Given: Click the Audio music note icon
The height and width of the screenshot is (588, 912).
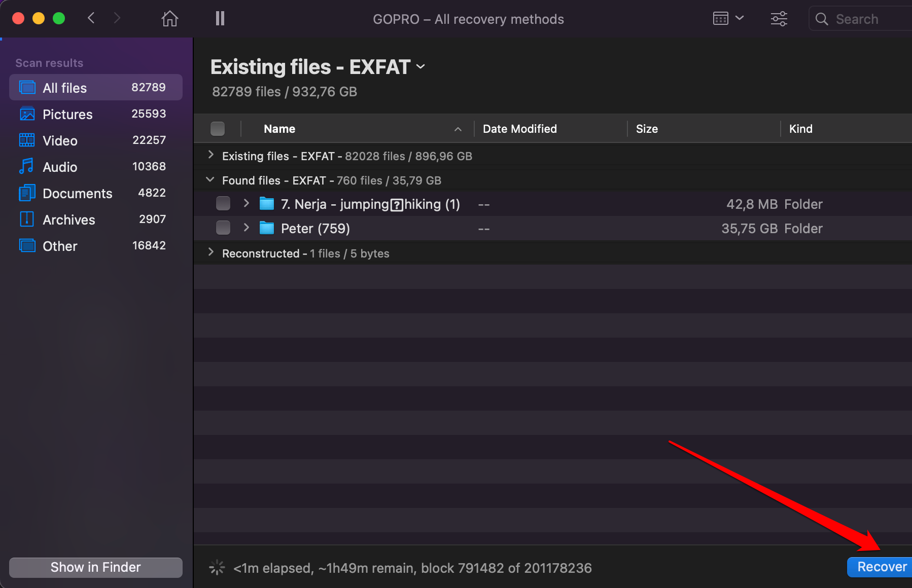Looking at the screenshot, I should [26, 166].
